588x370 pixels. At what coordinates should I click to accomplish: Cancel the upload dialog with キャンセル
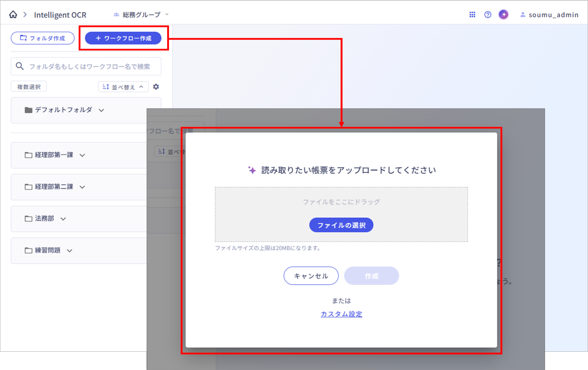(311, 276)
